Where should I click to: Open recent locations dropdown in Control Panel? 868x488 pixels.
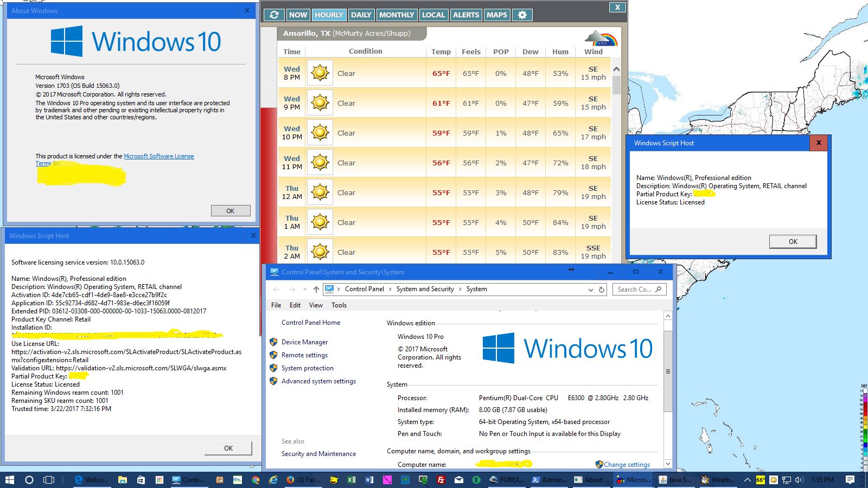point(305,290)
